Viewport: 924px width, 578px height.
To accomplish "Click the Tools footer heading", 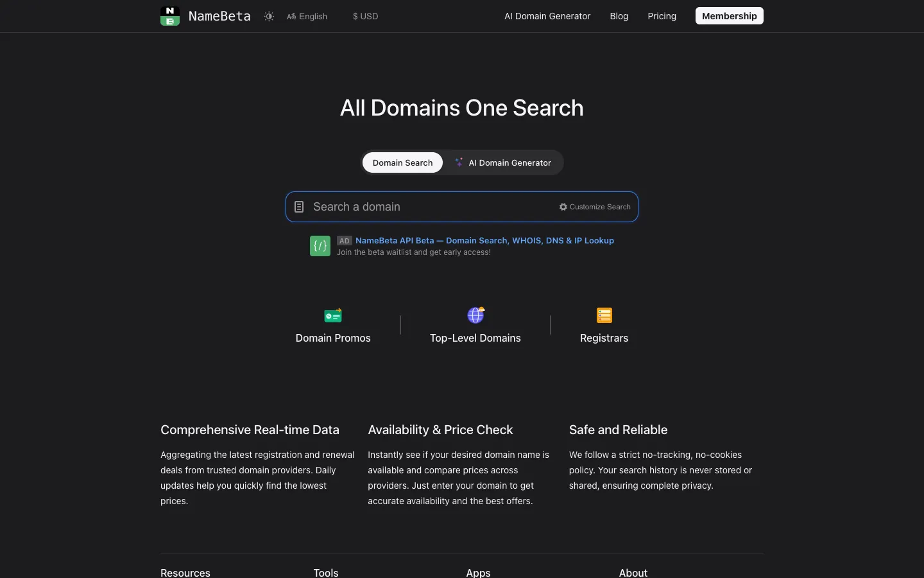I will (326, 572).
